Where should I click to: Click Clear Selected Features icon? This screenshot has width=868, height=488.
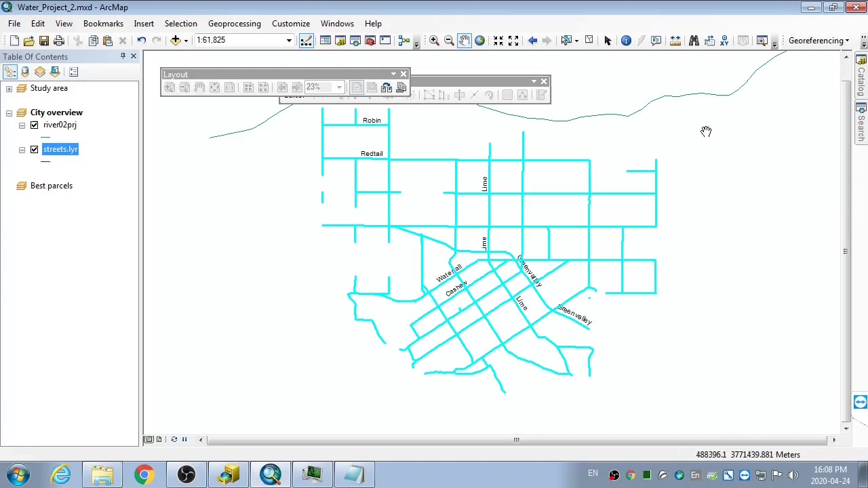coord(589,41)
